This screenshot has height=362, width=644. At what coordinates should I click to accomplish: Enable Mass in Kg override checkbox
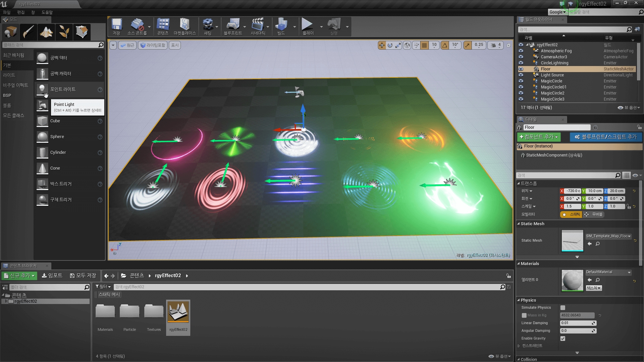coord(524,315)
